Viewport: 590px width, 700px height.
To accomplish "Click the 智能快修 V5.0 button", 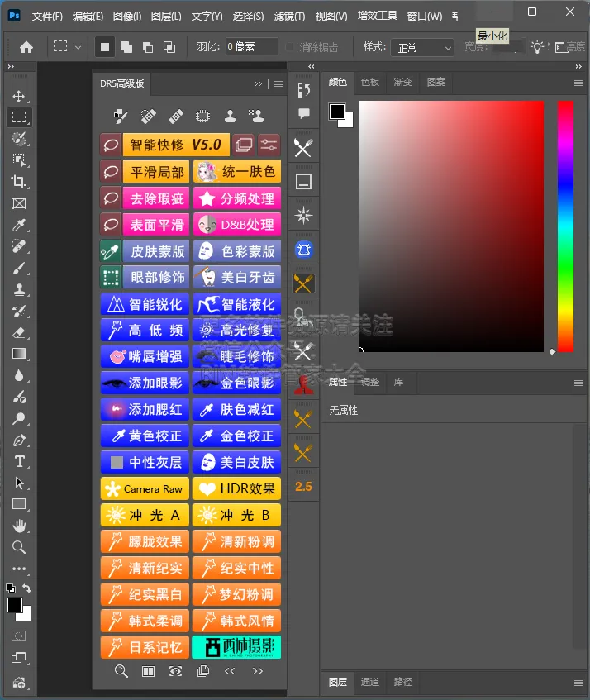I will 176,145.
